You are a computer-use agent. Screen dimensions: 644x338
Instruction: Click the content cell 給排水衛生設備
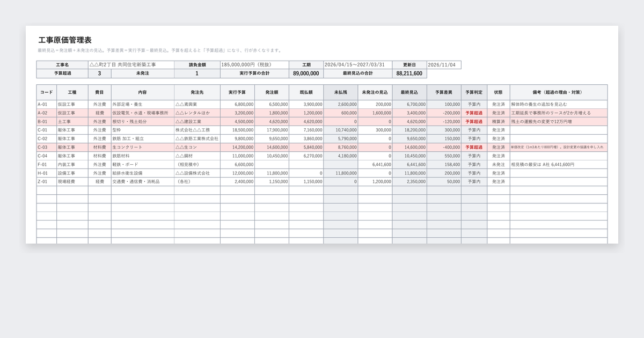(142, 173)
